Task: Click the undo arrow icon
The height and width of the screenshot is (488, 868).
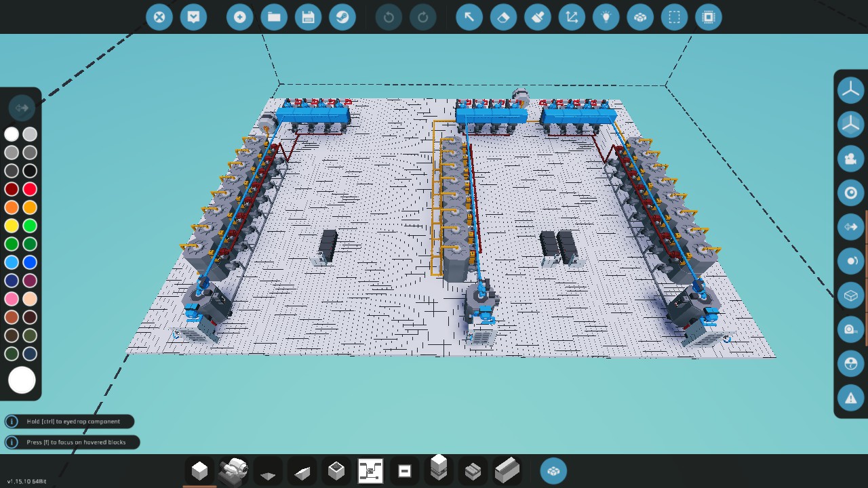Action: coord(389,17)
